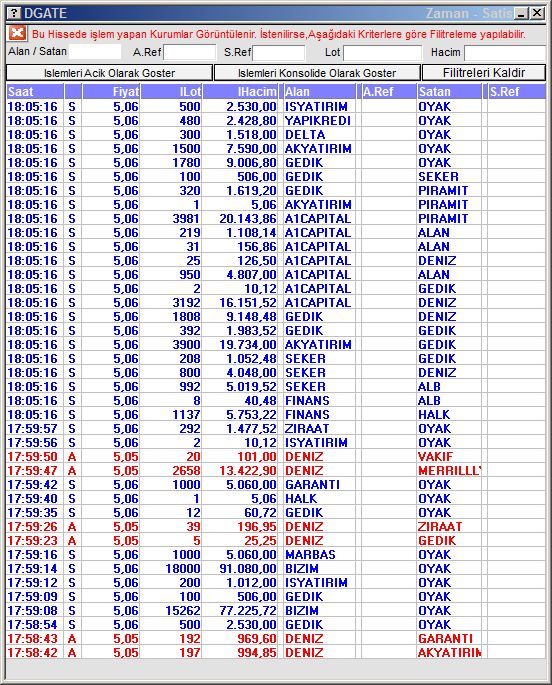Screen dimensions: 552x685
Task: Click the Hacim filter input
Action: [505, 53]
